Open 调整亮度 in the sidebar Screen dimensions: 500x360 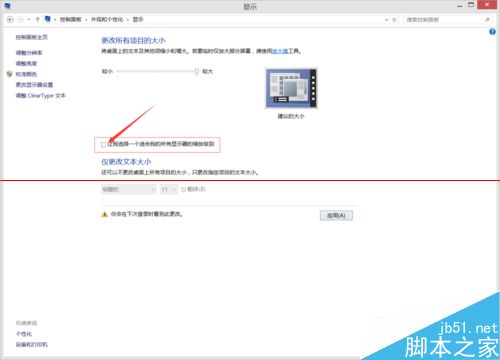(x=26, y=63)
